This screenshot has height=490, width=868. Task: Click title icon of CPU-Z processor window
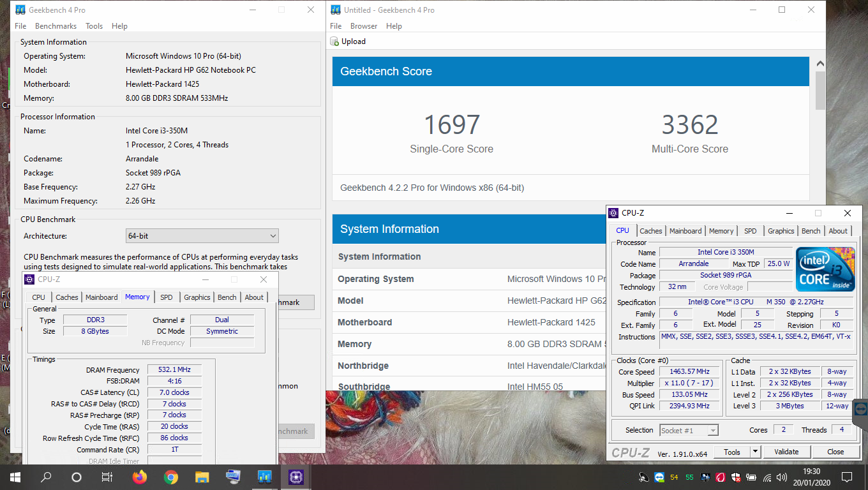click(613, 213)
